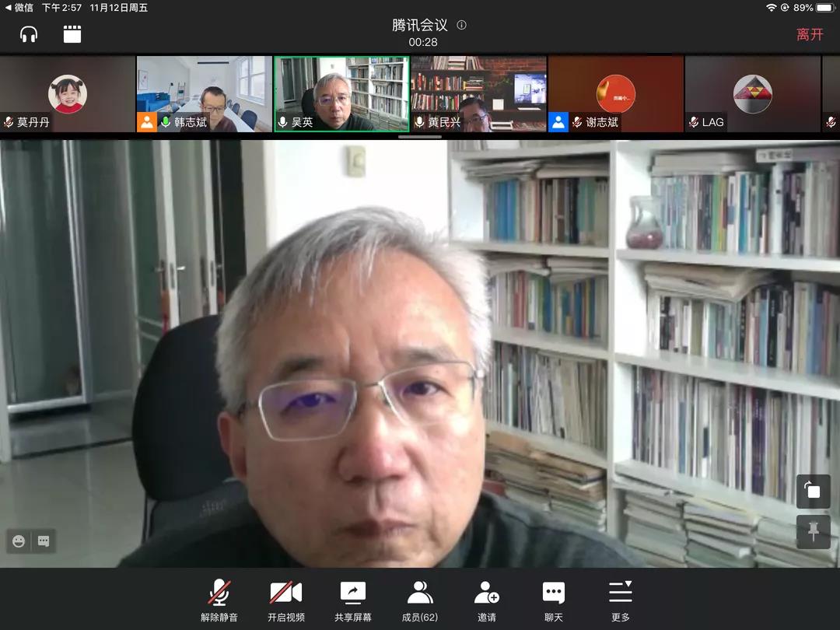Select 韩志斌's video thumbnail
The width and height of the screenshot is (840, 630).
click(x=205, y=94)
